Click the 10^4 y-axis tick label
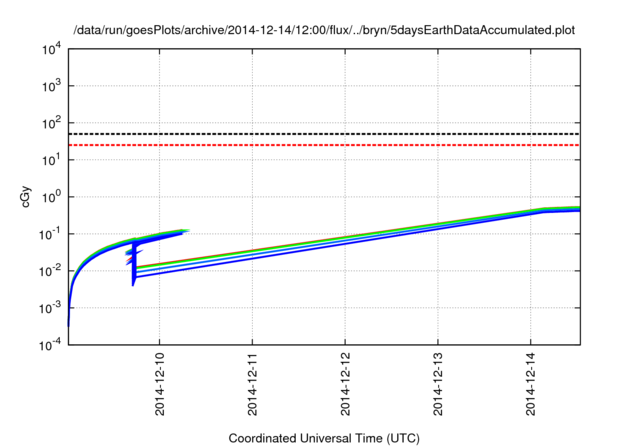The image size is (640, 448). [51, 50]
